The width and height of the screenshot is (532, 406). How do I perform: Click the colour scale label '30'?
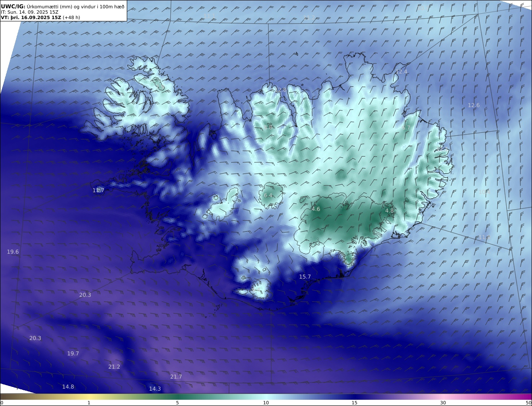(x=443, y=403)
